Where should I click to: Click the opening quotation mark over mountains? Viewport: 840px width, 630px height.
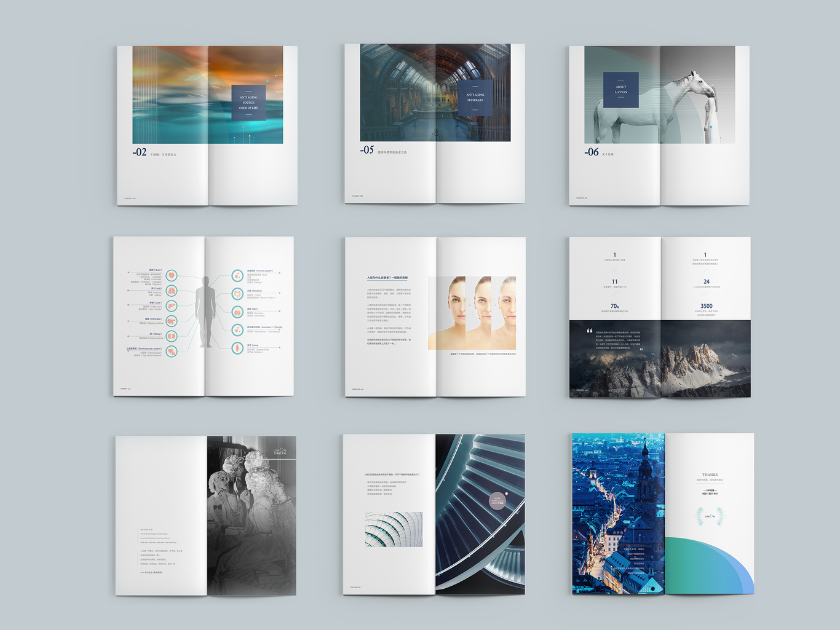pos(589,331)
